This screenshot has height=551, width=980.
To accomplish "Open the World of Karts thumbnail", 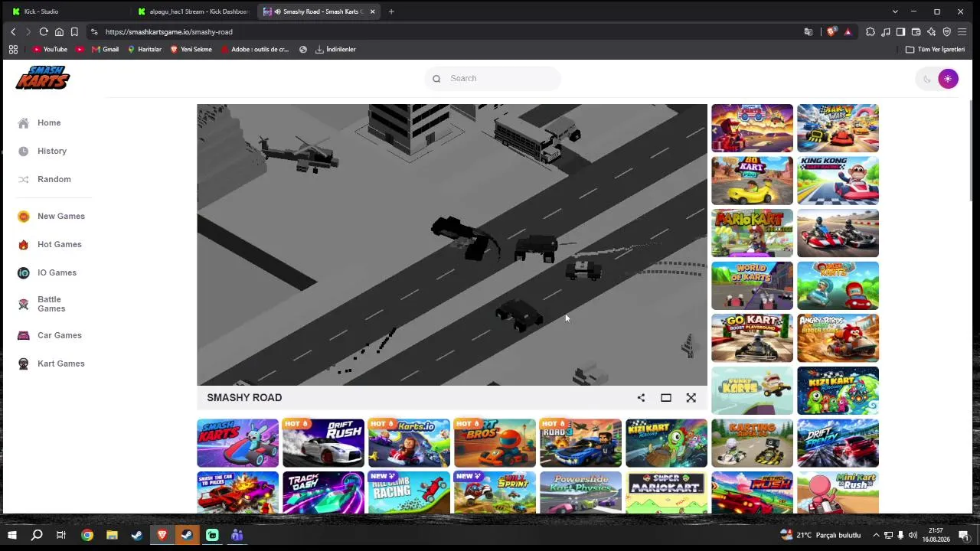I will point(753,285).
